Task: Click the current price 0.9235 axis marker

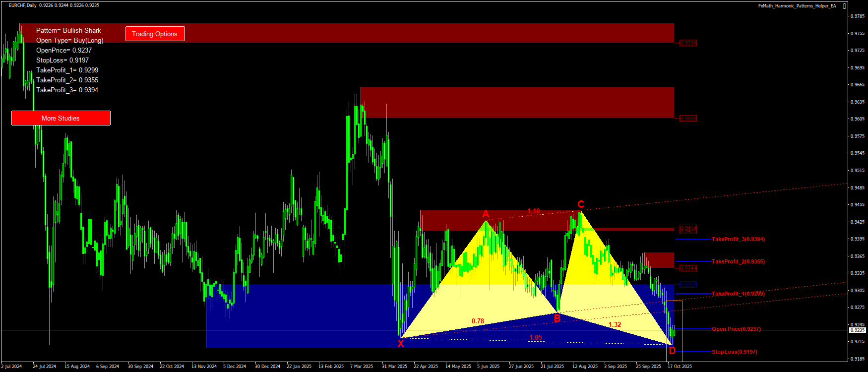Action: point(857,330)
